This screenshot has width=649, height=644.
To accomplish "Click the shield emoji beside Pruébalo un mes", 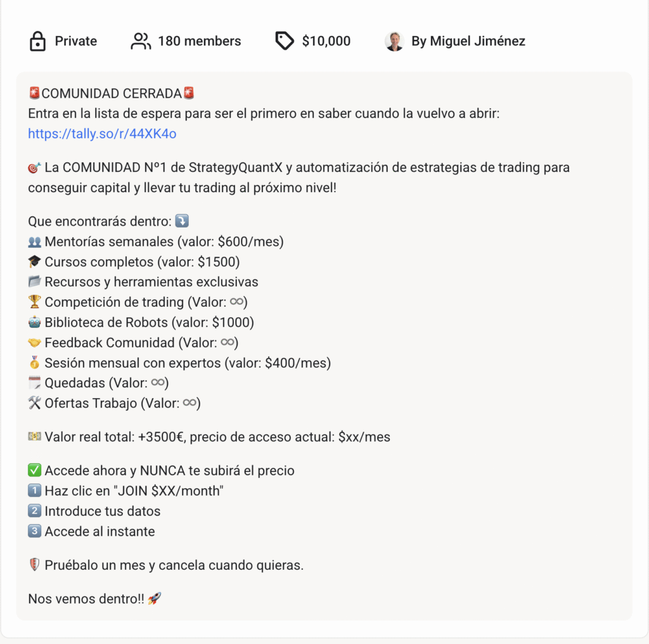I will coord(35,565).
